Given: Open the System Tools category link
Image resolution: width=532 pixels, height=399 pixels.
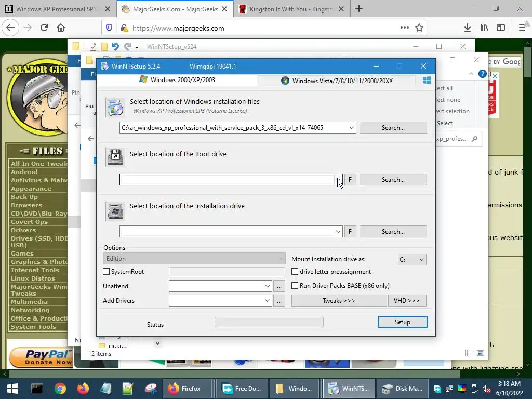Looking at the screenshot, I should (x=33, y=327).
